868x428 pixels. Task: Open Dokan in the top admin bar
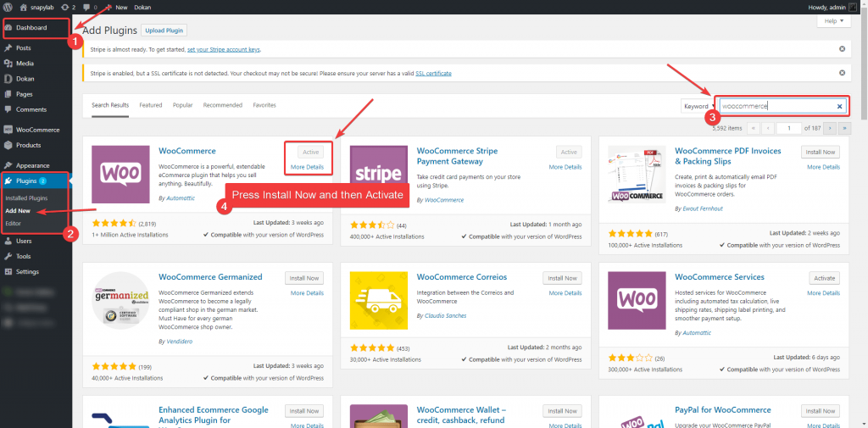tap(142, 7)
